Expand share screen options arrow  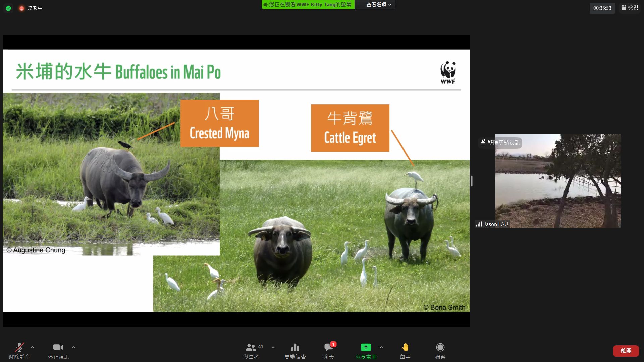click(381, 347)
